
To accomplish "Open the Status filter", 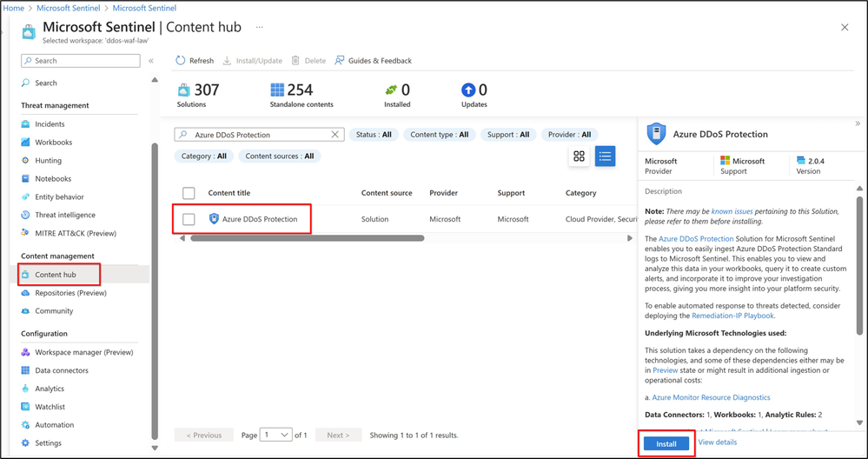I will point(374,135).
